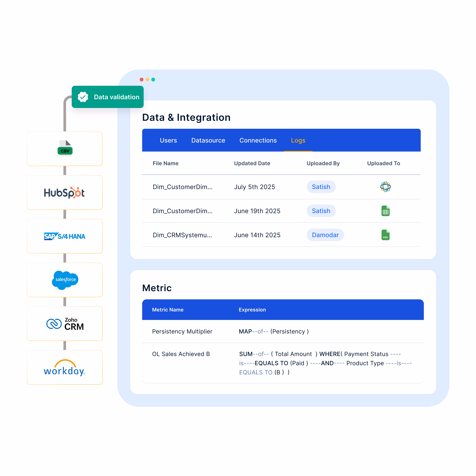Open the Workday logo card
Screen dimensions: 476x476
click(x=65, y=367)
